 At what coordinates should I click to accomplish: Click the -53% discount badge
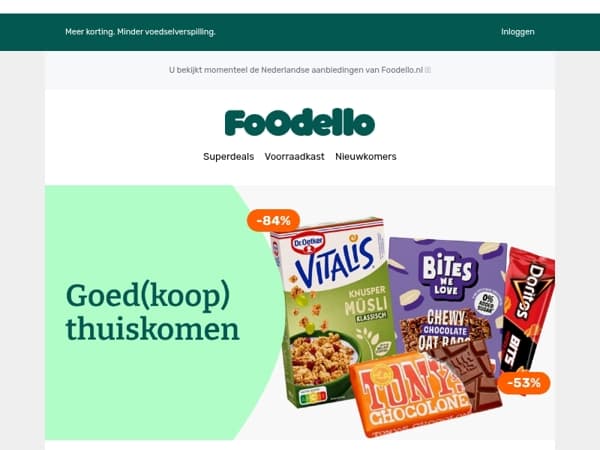point(524,382)
